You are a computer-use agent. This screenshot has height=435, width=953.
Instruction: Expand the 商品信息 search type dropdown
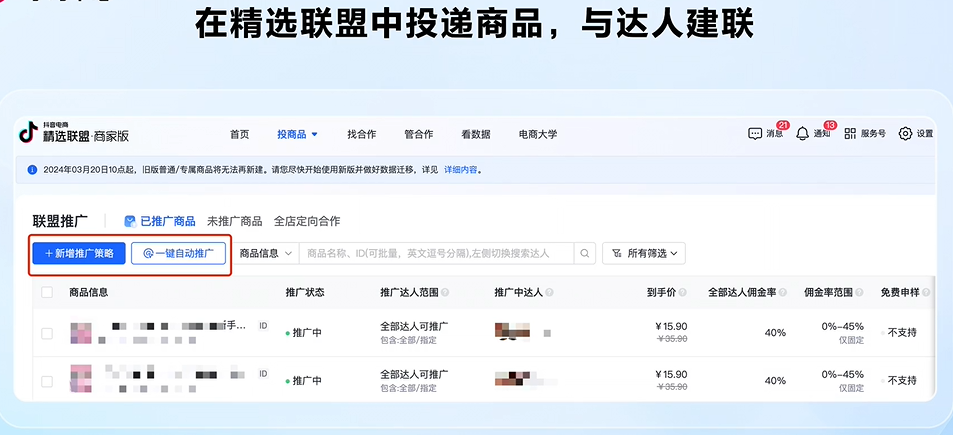(266, 254)
